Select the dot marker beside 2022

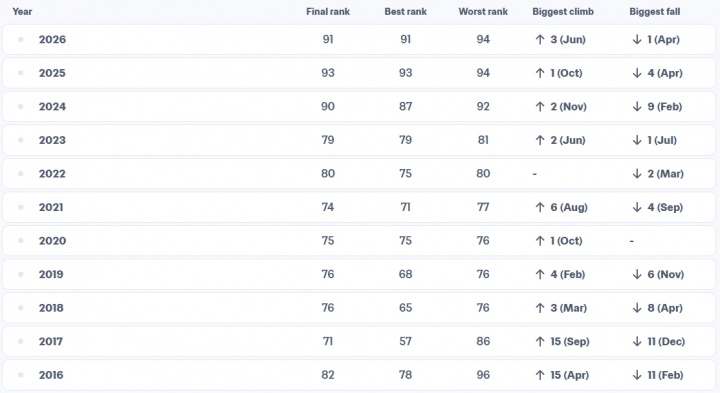click(x=21, y=174)
